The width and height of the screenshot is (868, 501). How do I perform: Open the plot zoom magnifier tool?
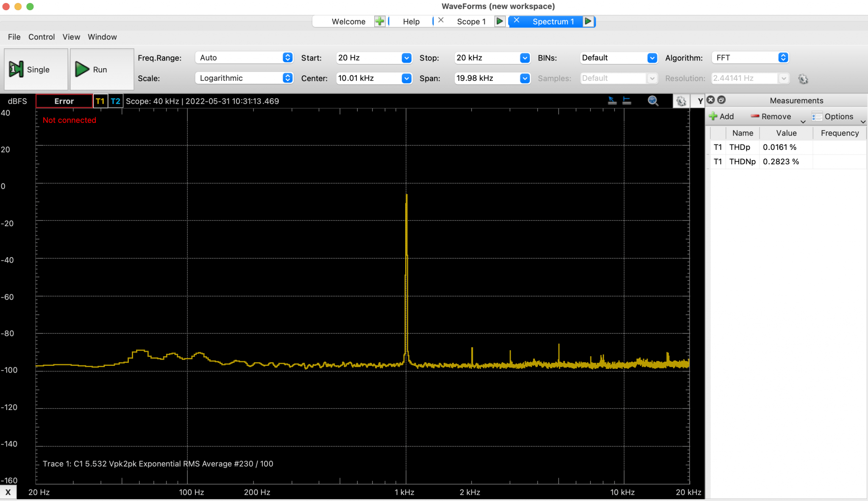pos(653,101)
